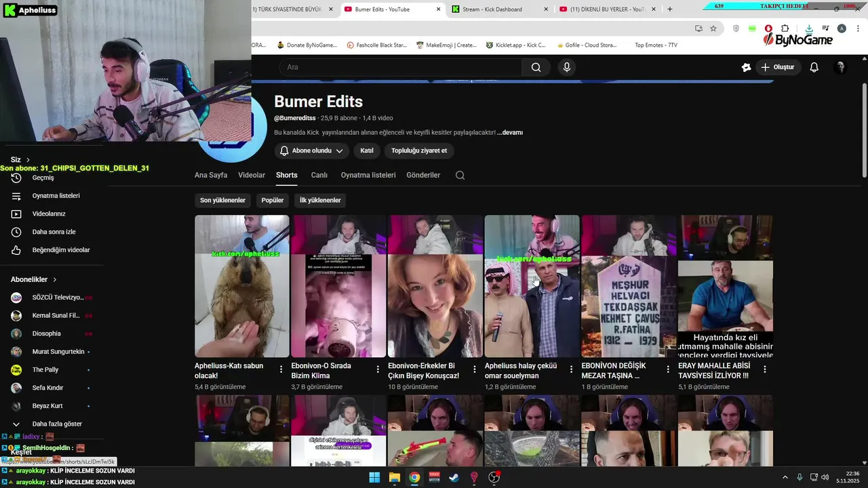This screenshot has height=488, width=868.
Task: Click the YouTube Ara search field
Action: point(400,67)
